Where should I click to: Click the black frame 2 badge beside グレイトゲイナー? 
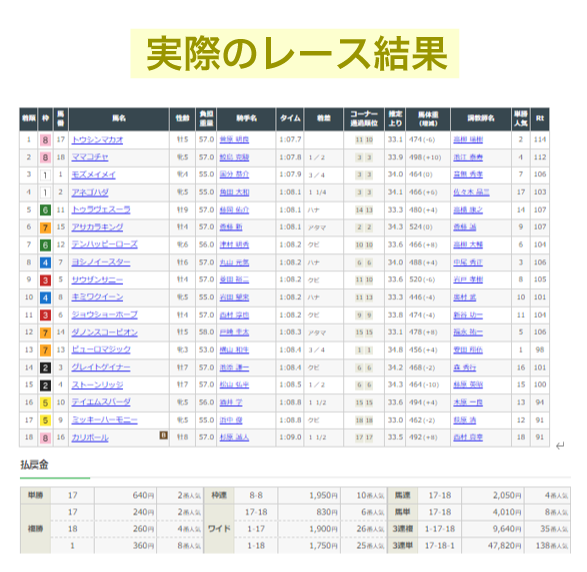45,368
